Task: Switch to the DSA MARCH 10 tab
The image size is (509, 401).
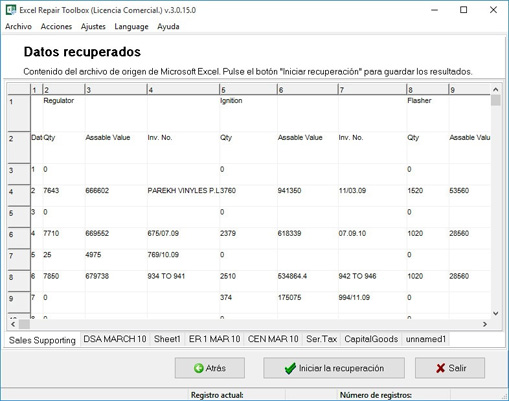Action: tap(115, 339)
